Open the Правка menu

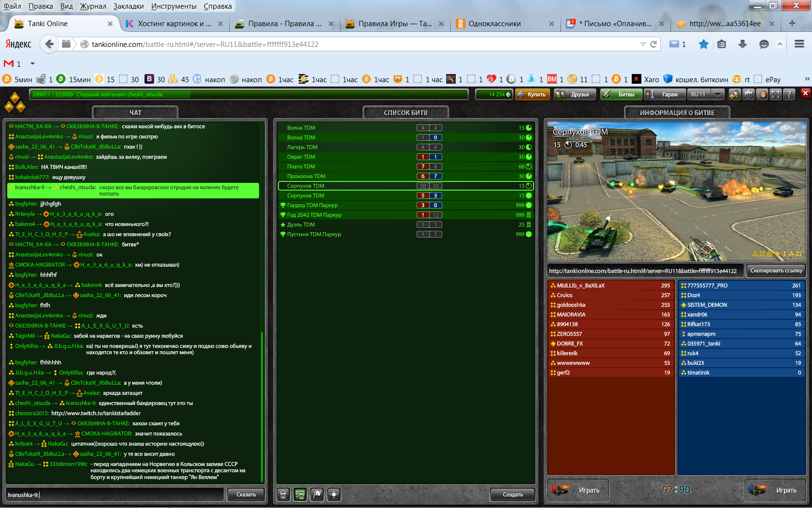pos(41,6)
